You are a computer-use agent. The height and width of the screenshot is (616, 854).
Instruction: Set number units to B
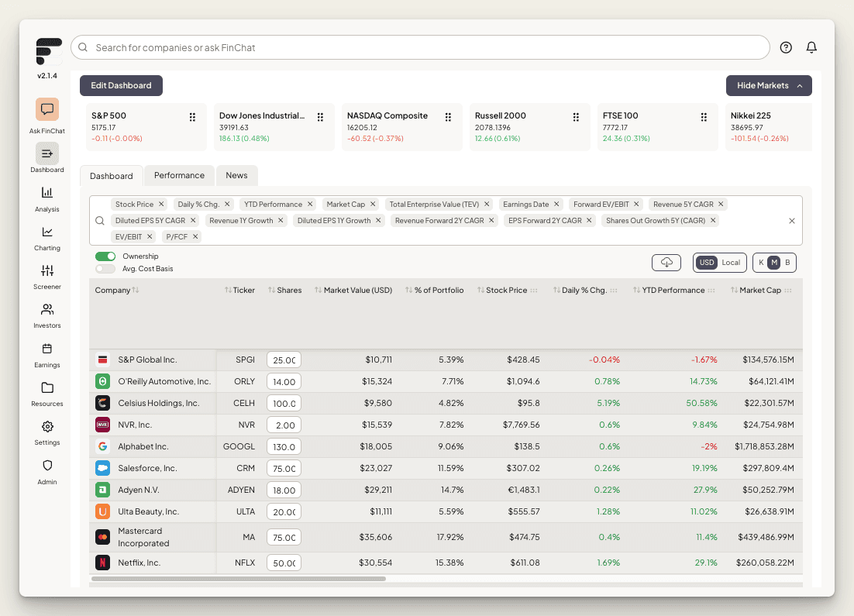[x=787, y=263]
